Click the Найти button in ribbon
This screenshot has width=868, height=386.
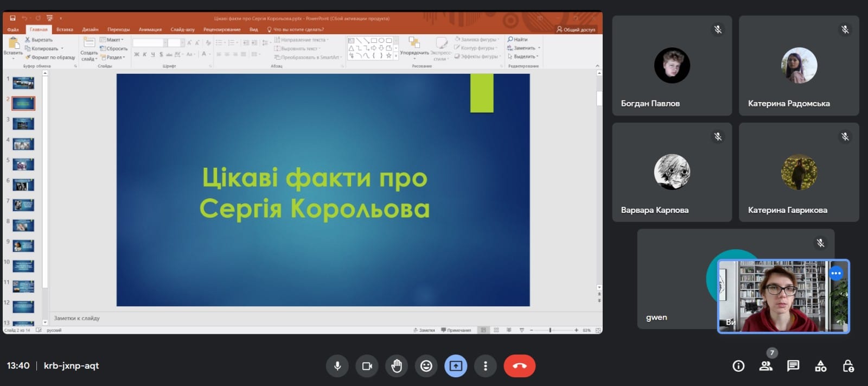[518, 40]
